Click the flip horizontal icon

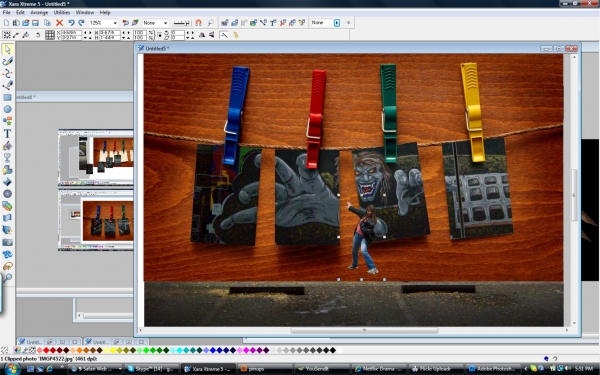point(202,35)
